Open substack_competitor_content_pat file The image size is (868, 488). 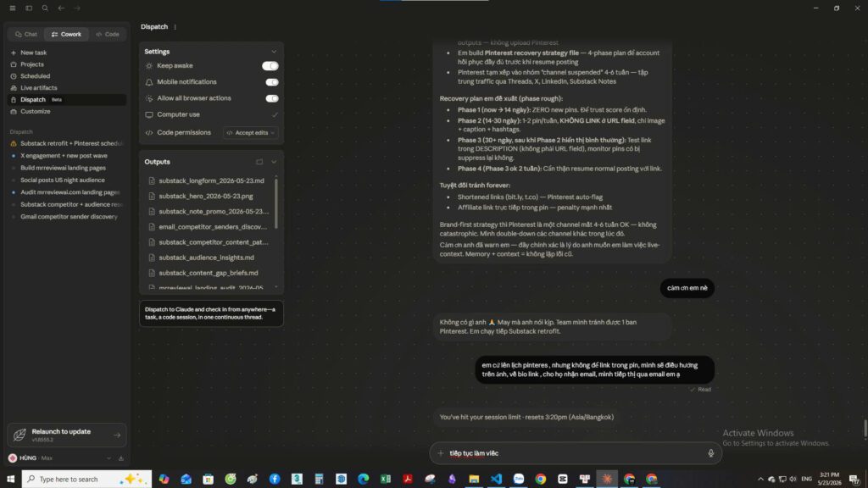click(209, 242)
